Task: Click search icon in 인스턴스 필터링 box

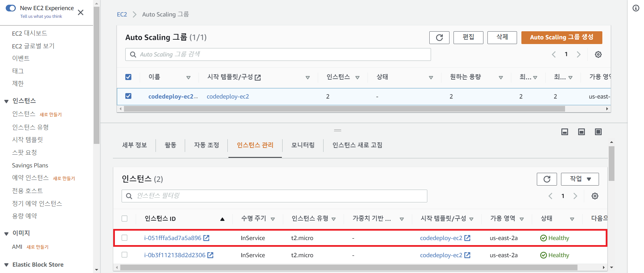Action: pos(129,196)
